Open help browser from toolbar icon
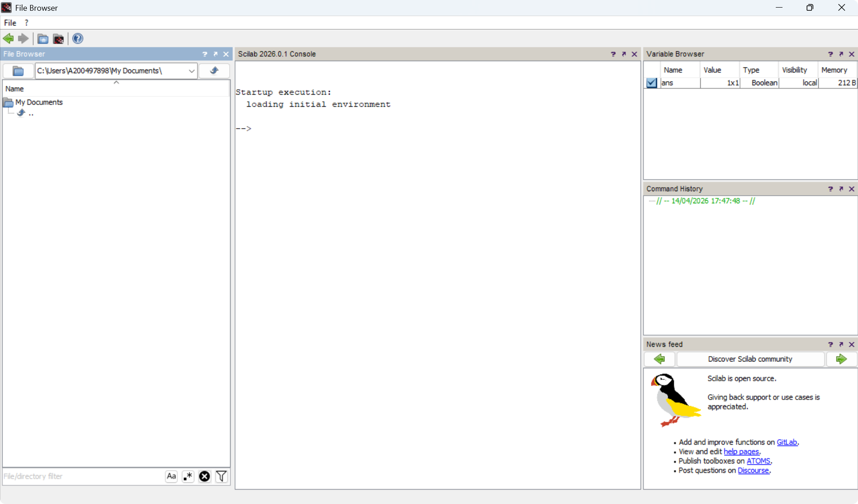Viewport: 858px width, 504px height. coord(77,38)
